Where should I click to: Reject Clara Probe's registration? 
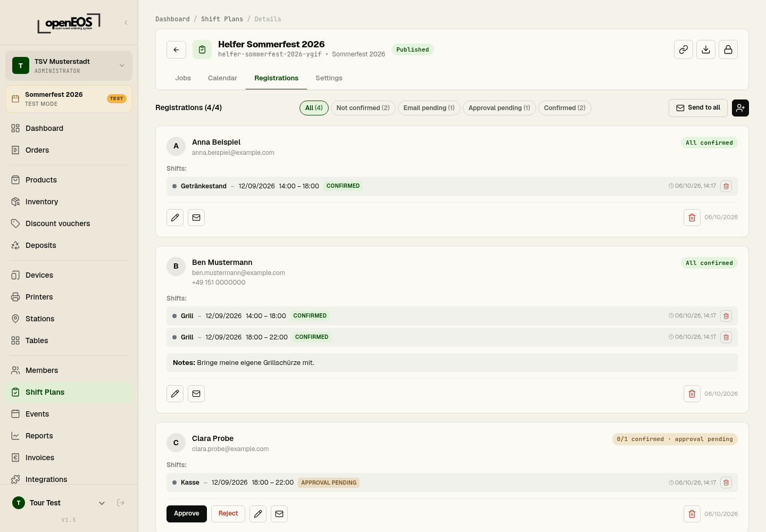[x=228, y=514]
